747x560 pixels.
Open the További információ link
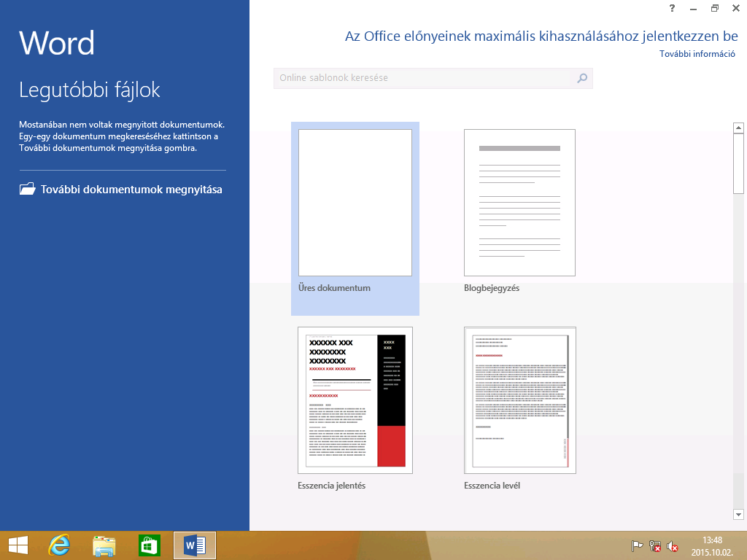[697, 54]
